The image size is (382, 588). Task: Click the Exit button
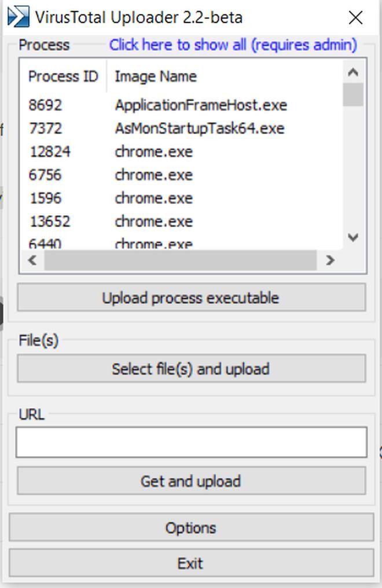(x=191, y=563)
